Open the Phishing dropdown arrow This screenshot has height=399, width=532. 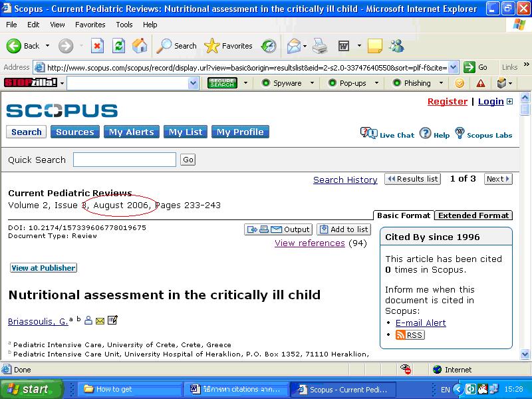point(441,83)
